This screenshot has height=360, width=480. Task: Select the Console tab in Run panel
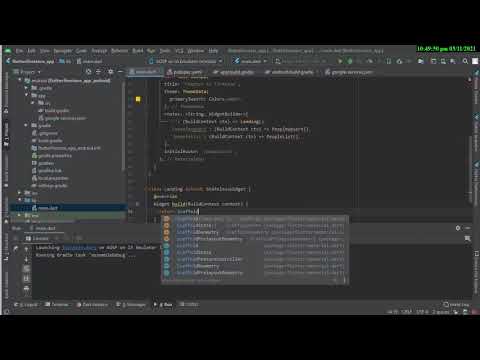coord(37,238)
